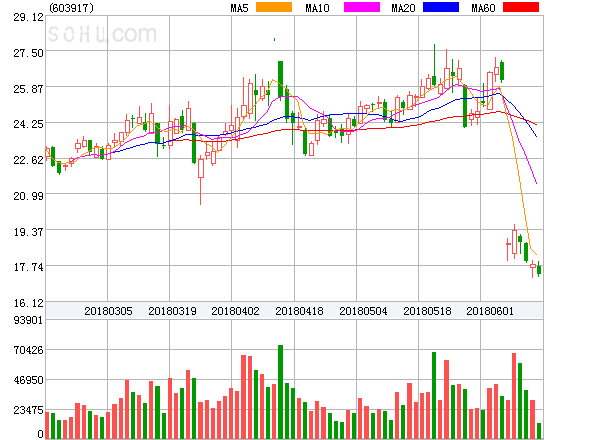Click the blue MA20 legend swatch

[441, 7]
